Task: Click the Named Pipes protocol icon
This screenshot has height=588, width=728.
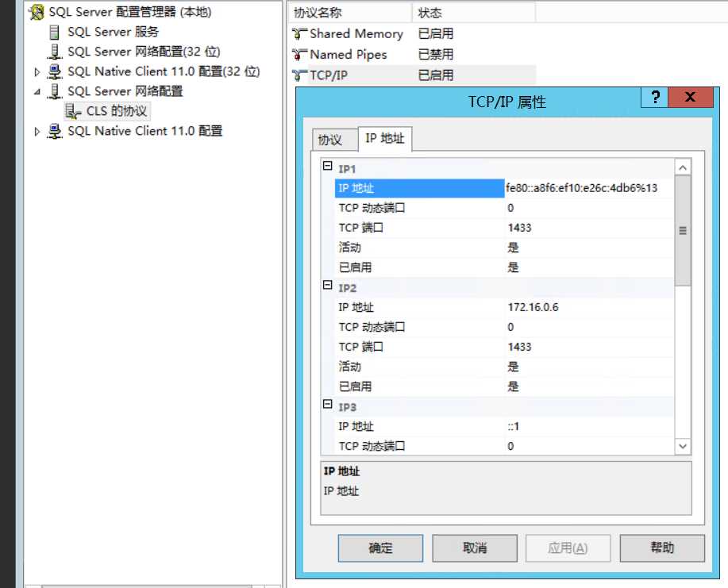Action: (x=299, y=55)
